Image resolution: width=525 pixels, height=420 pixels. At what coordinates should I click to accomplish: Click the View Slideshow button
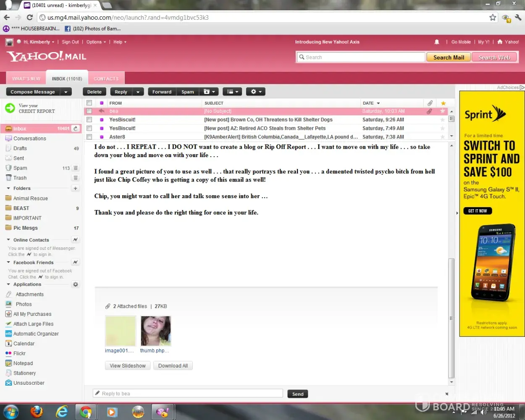(x=128, y=366)
